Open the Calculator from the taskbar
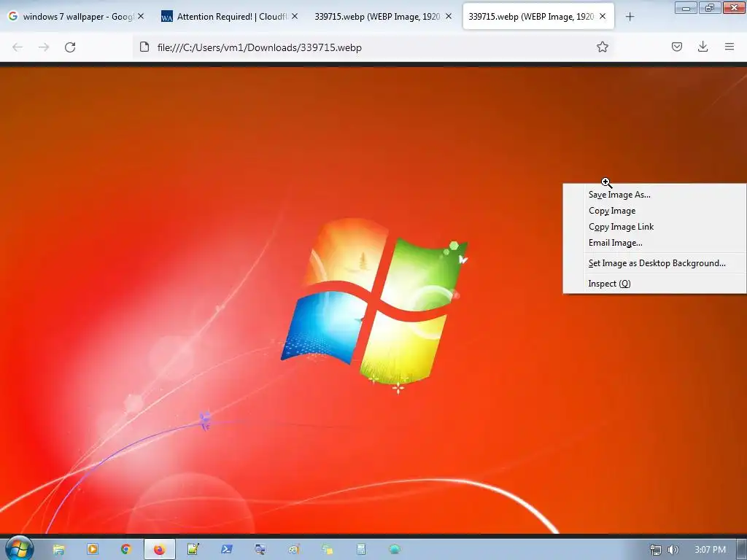Viewport: 747px width, 560px height. 361,550
